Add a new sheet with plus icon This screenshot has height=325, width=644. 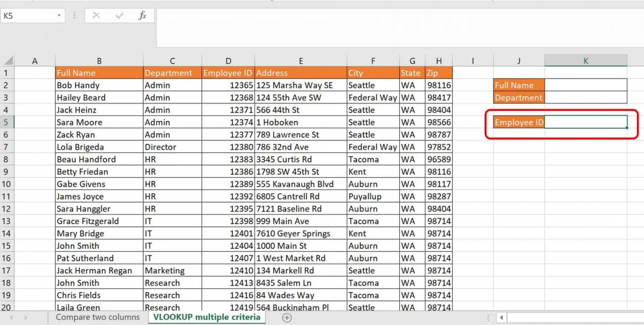click(287, 318)
